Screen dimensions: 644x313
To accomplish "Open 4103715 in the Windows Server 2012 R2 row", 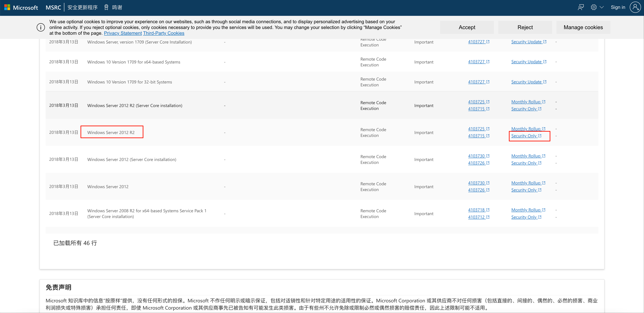I will 479,136.
